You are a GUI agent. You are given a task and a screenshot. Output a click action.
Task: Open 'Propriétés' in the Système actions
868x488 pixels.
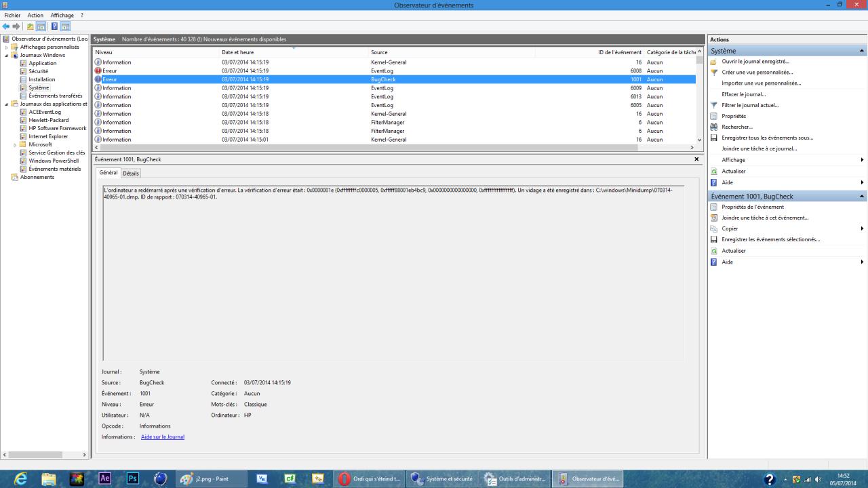tap(734, 116)
